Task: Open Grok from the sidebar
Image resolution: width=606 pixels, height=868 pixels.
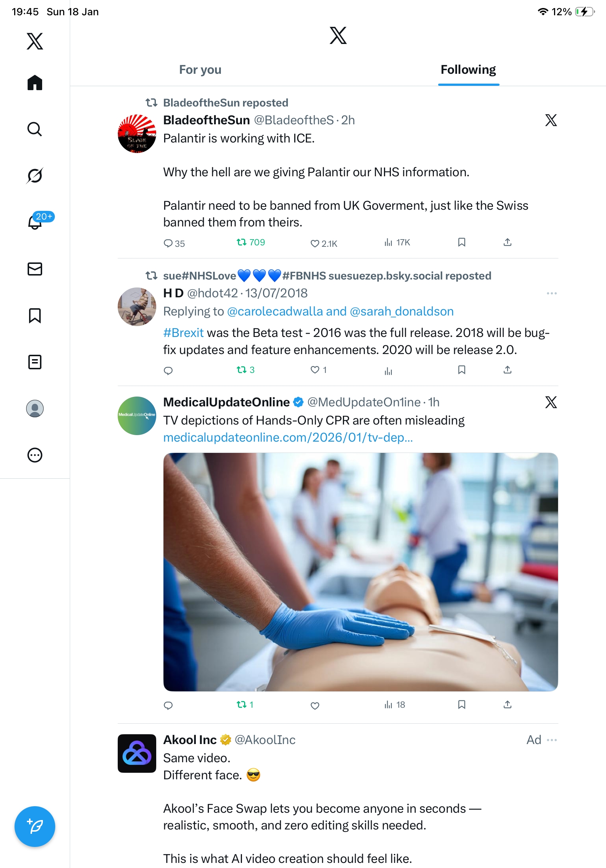Action: 35,176
